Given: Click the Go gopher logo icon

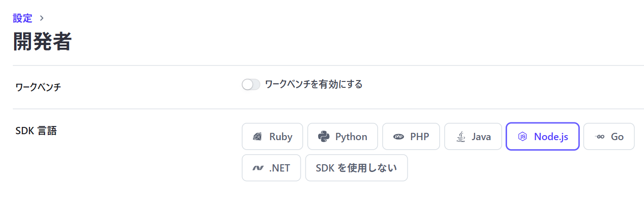Looking at the screenshot, I should pos(599,136).
